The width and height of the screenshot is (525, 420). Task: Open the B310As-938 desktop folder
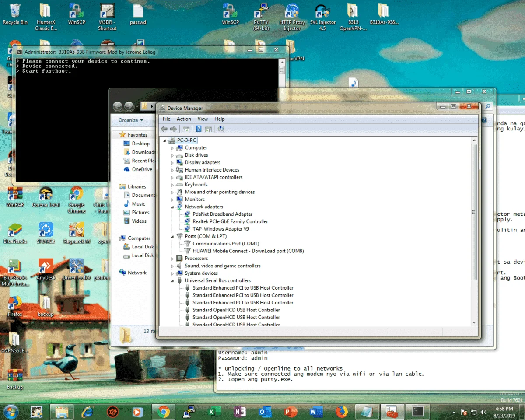tap(384, 14)
